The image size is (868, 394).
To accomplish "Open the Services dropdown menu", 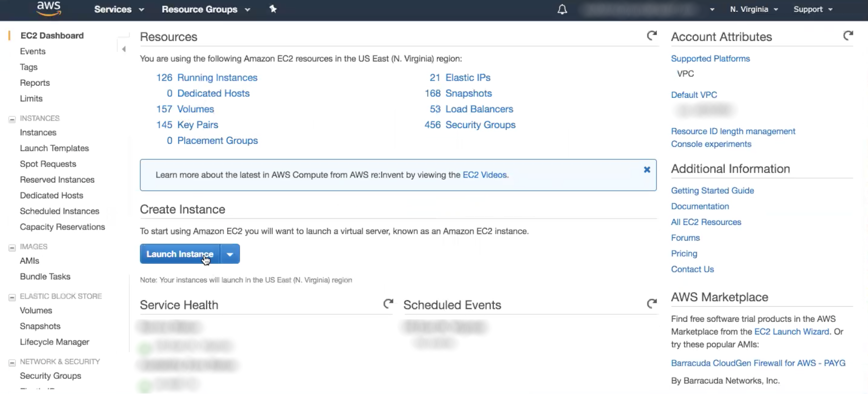I will click(119, 9).
